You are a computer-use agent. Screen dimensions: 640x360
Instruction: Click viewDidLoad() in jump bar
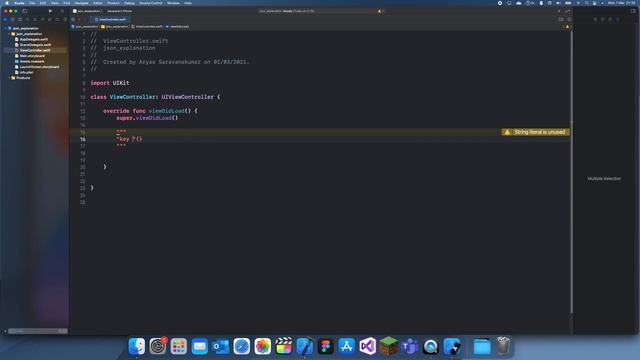tap(178, 27)
